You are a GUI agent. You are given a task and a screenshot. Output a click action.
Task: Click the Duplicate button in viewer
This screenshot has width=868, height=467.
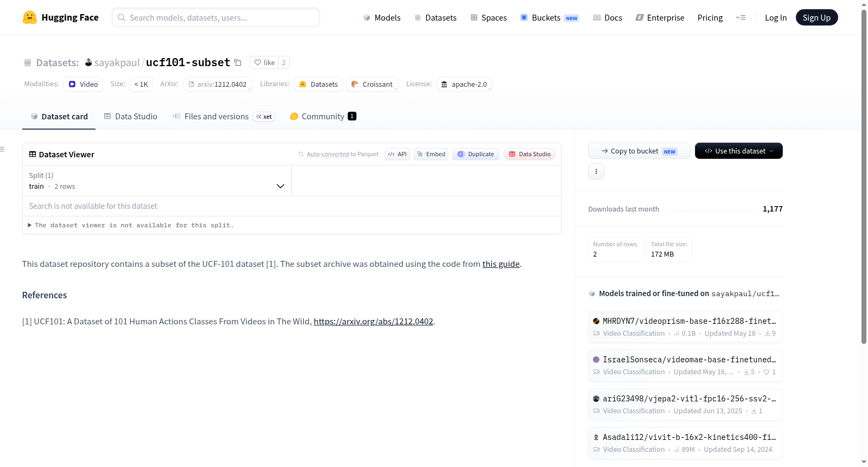[476, 154]
